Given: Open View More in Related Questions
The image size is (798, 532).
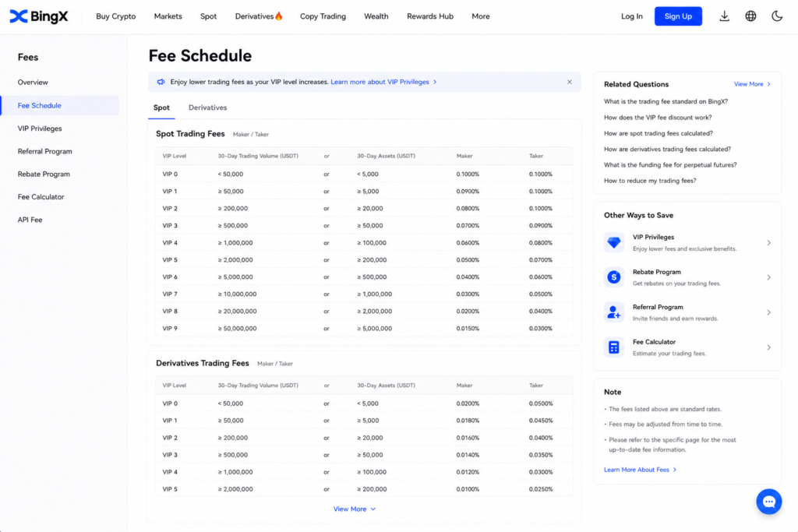Looking at the screenshot, I should tap(752, 84).
